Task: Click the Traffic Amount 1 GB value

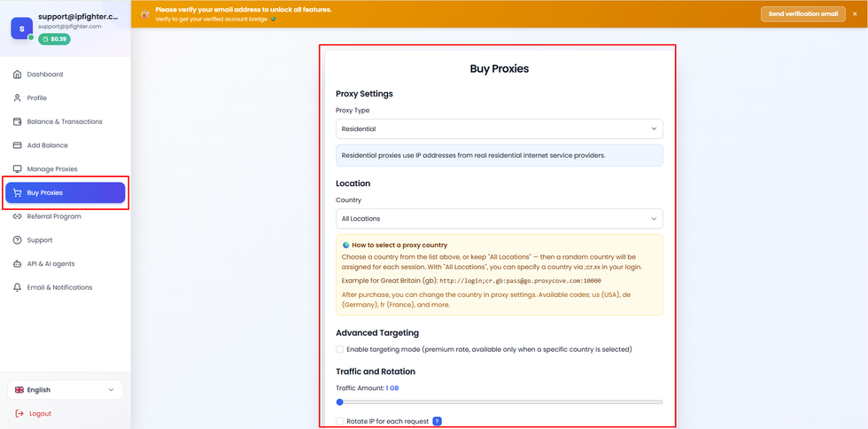Action: (392, 388)
